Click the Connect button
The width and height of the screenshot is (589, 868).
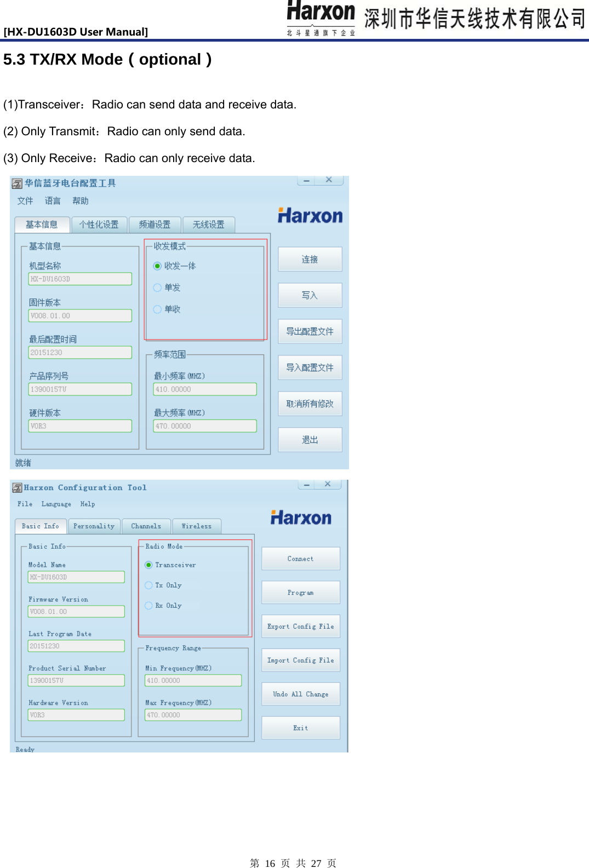[x=301, y=559]
